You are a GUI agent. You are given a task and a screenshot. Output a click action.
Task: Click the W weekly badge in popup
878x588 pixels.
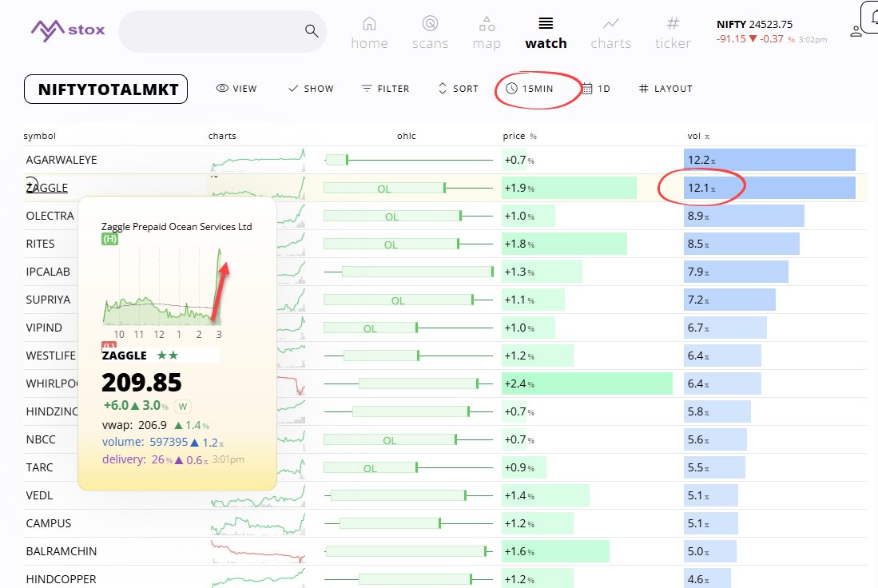182,407
